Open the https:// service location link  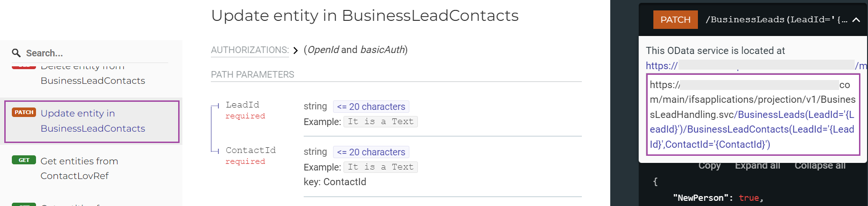click(661, 66)
